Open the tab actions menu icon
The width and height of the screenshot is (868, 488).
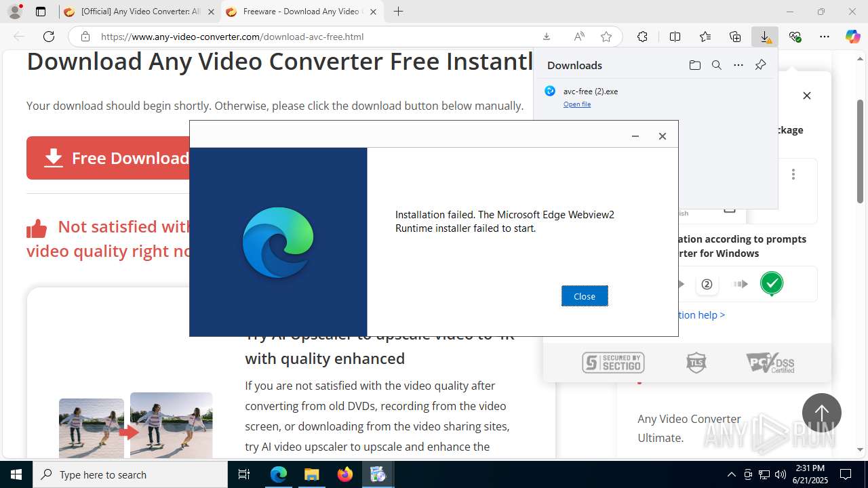tap(41, 12)
